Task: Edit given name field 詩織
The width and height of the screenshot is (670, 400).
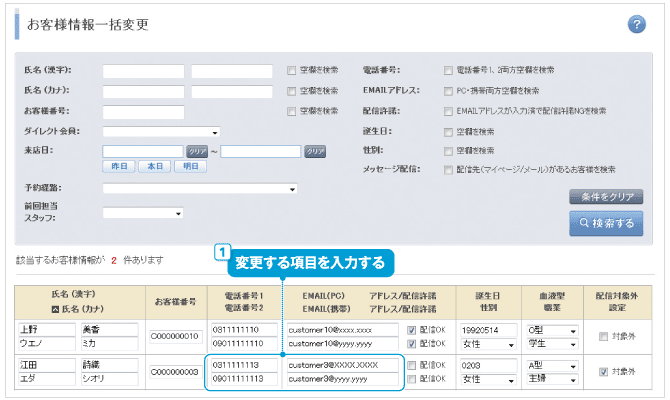Action: tap(109, 365)
